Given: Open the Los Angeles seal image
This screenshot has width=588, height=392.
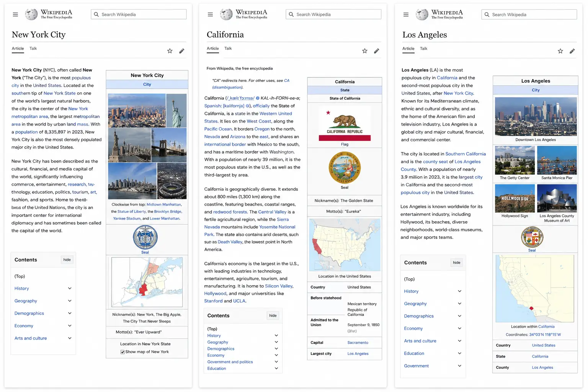Looking at the screenshot, I should click(x=532, y=237).
